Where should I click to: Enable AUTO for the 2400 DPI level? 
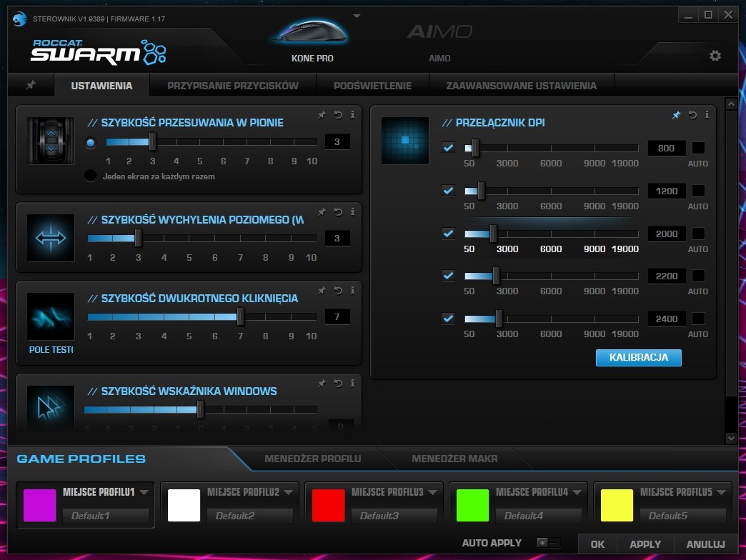coord(698,319)
